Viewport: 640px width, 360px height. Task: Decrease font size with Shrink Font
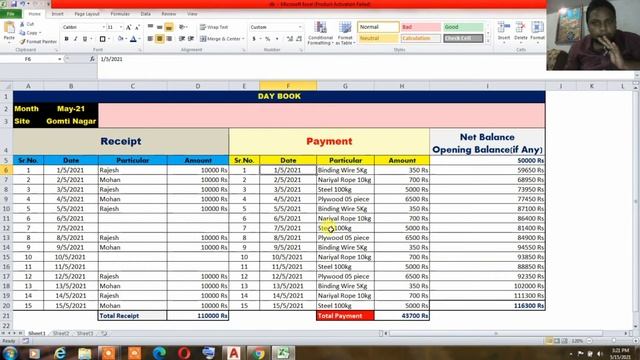137,27
